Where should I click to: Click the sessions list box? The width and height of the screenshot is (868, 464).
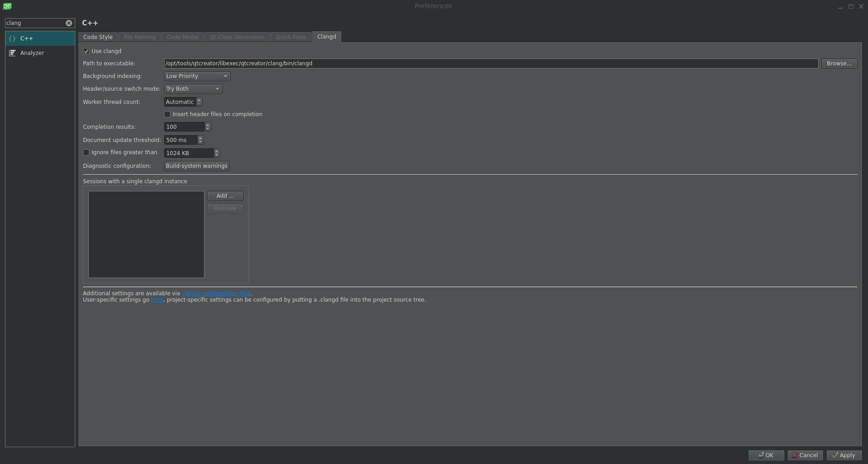146,234
